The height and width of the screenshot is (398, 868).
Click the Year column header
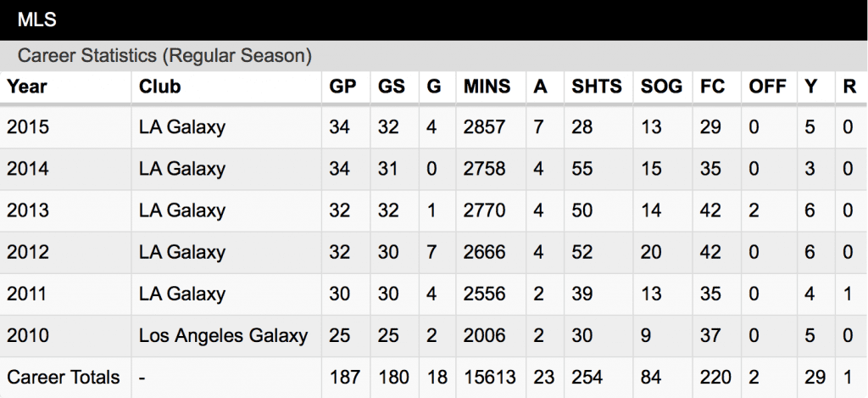[26, 87]
